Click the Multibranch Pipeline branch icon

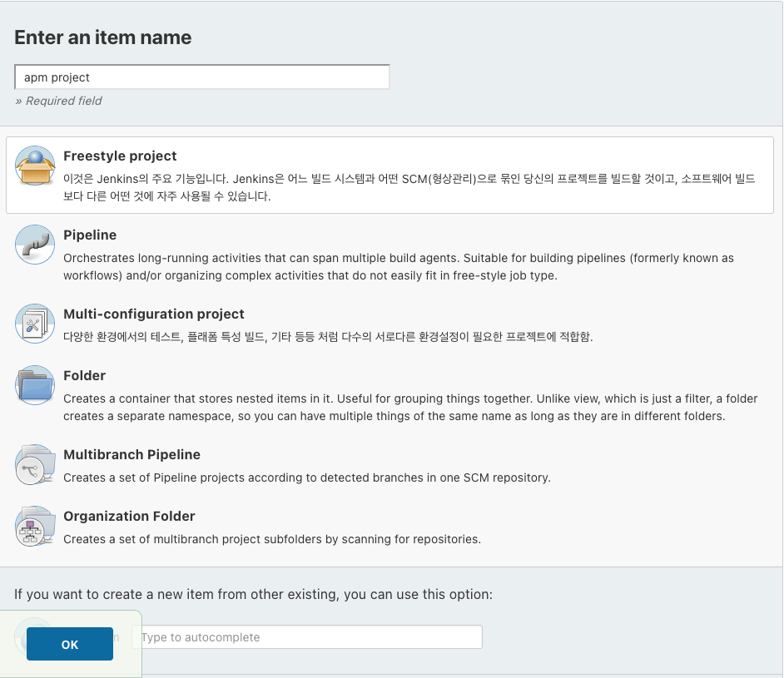click(35, 465)
